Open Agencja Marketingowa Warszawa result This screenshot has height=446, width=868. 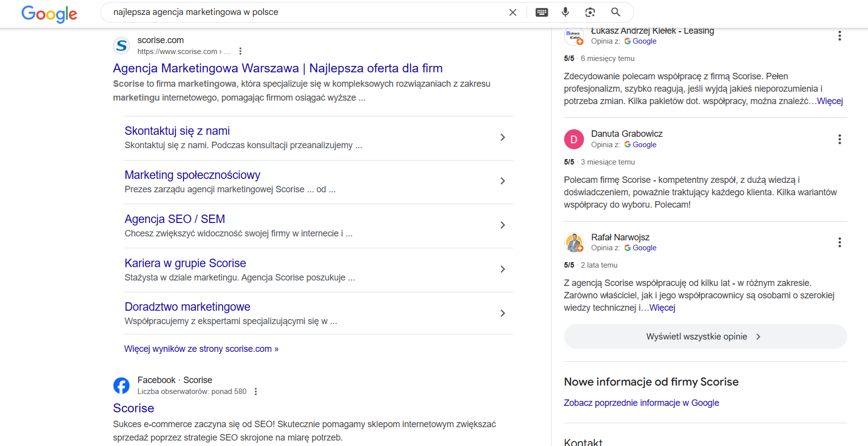click(278, 68)
